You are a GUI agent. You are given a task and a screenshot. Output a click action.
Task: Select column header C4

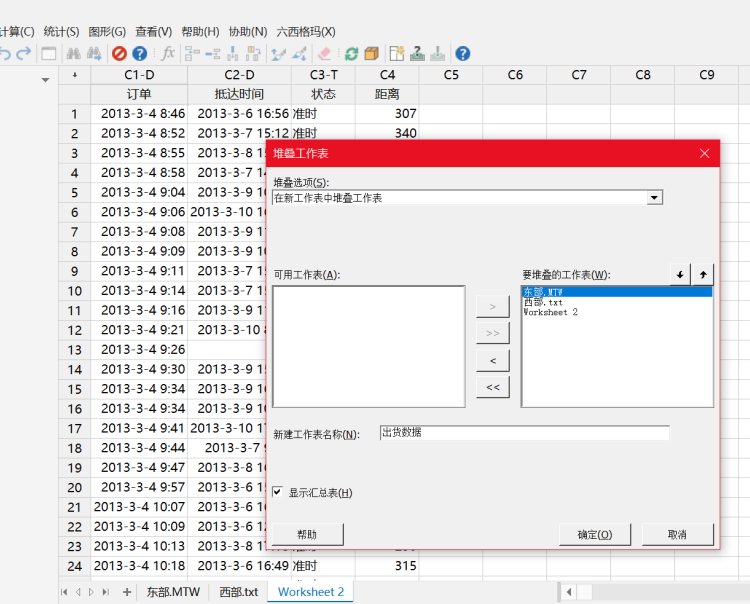click(387, 75)
